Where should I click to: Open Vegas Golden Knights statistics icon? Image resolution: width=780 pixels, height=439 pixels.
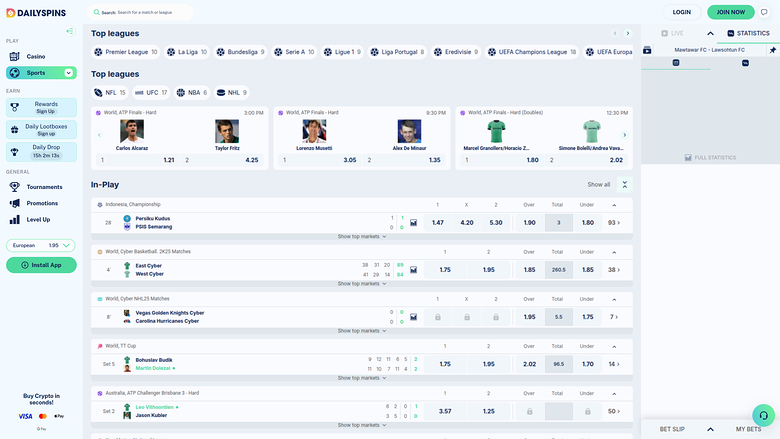coord(413,317)
